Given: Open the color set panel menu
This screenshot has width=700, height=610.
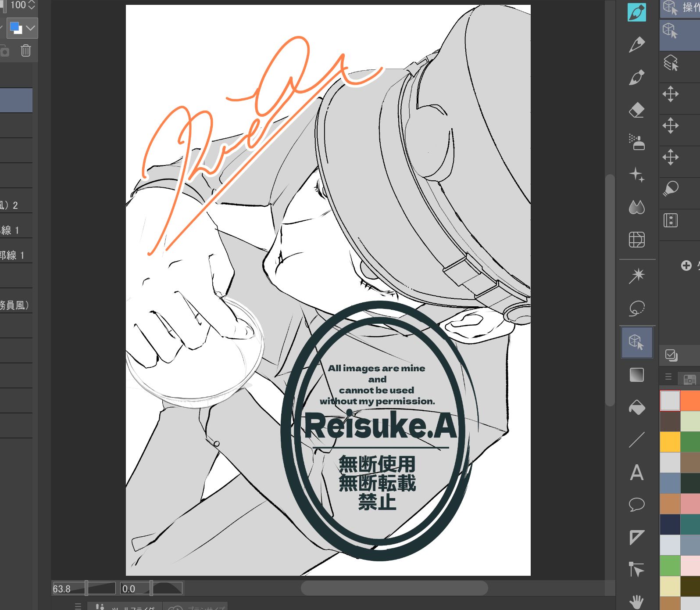Looking at the screenshot, I should click(668, 377).
